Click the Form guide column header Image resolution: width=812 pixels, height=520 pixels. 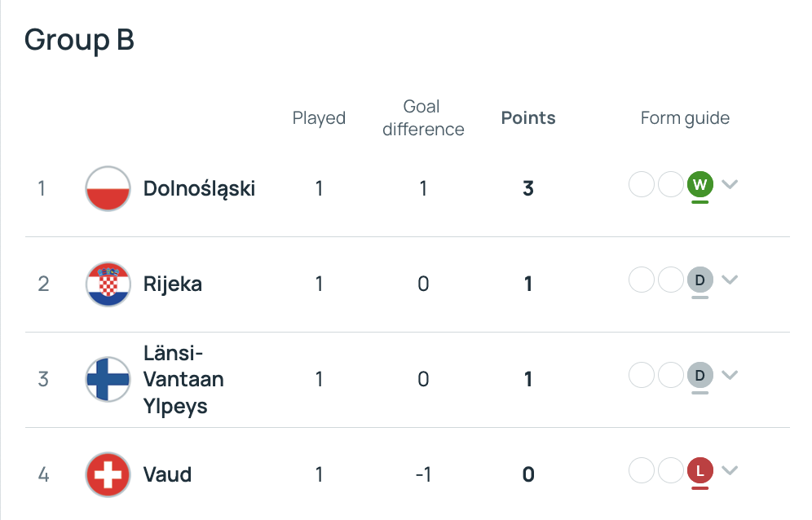[x=685, y=118]
